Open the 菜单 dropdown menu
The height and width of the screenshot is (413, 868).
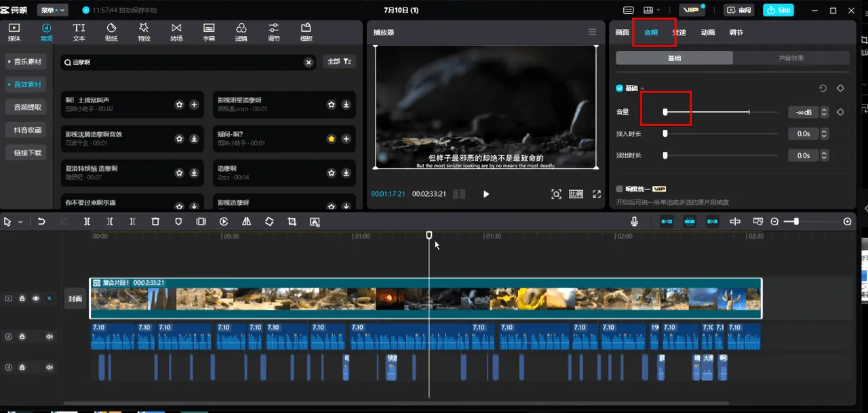tap(52, 10)
